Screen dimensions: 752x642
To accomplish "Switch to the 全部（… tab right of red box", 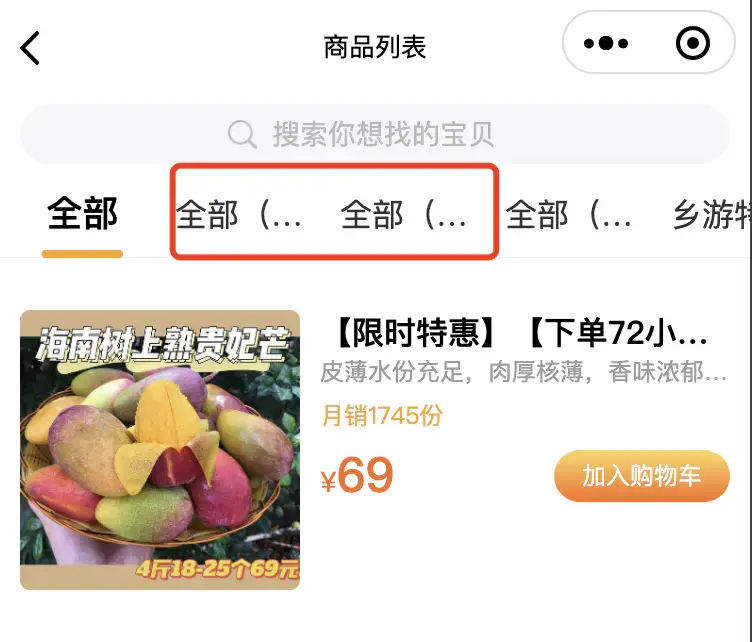I will (x=568, y=215).
